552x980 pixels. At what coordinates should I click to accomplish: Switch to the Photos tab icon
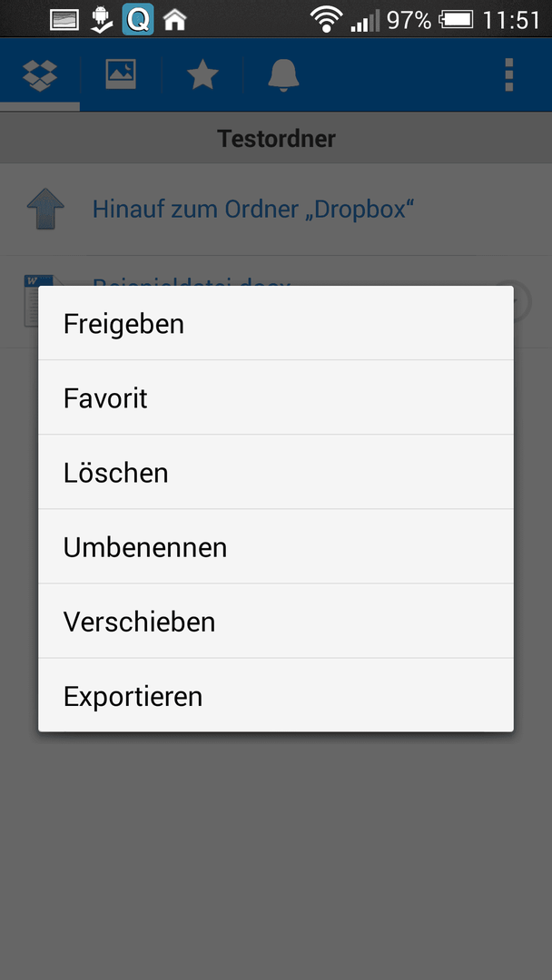[x=121, y=75]
